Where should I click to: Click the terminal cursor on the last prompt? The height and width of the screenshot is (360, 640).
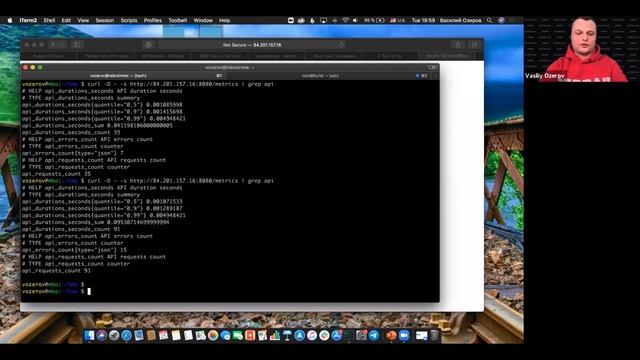[89, 291]
